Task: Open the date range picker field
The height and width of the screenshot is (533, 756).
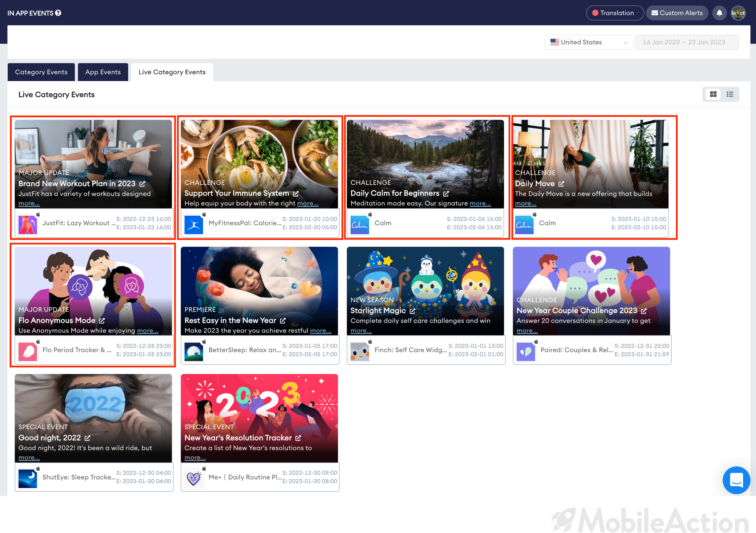Action: tap(687, 42)
